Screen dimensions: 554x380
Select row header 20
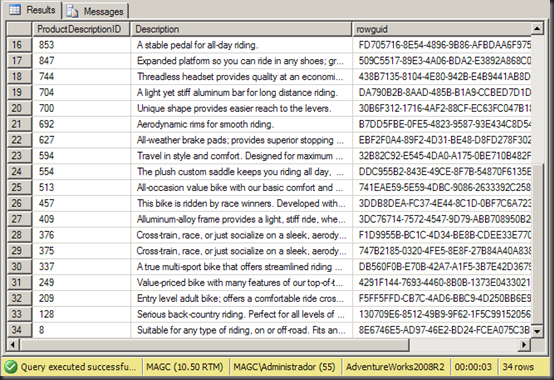click(x=19, y=108)
